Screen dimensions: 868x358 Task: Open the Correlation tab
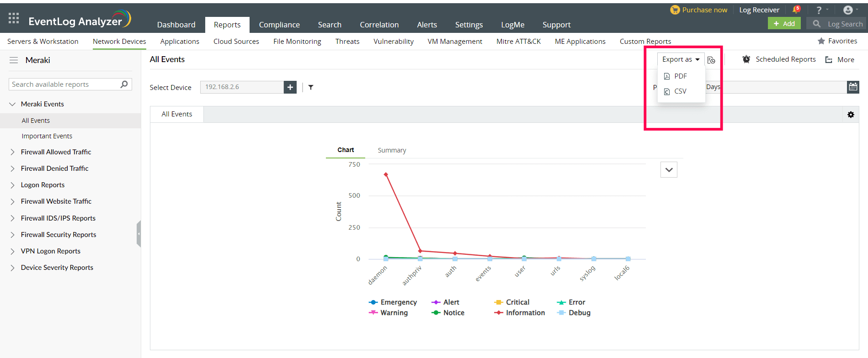point(379,25)
